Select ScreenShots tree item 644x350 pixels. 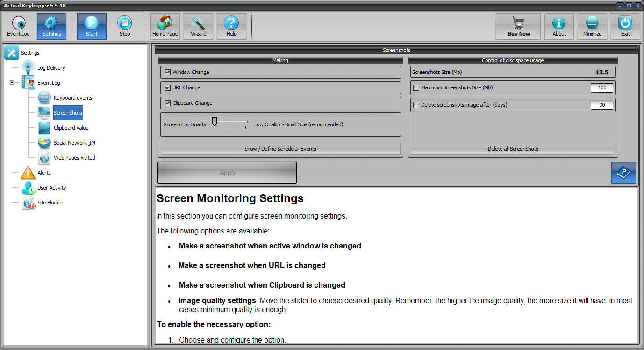(68, 113)
